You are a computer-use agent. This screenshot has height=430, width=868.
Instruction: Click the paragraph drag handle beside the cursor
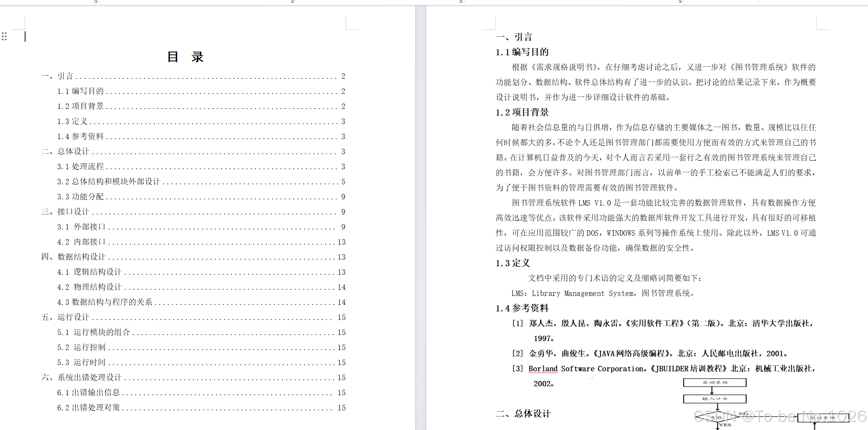pyautogui.click(x=4, y=36)
